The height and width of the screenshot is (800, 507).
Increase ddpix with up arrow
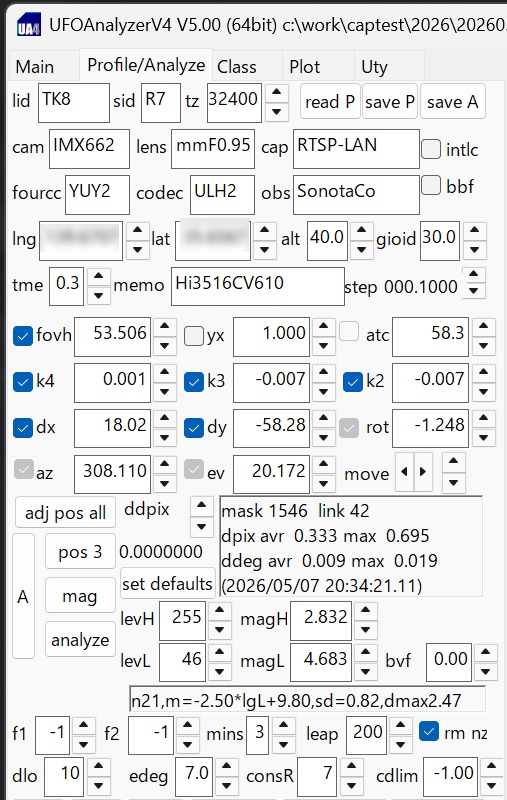201,506
